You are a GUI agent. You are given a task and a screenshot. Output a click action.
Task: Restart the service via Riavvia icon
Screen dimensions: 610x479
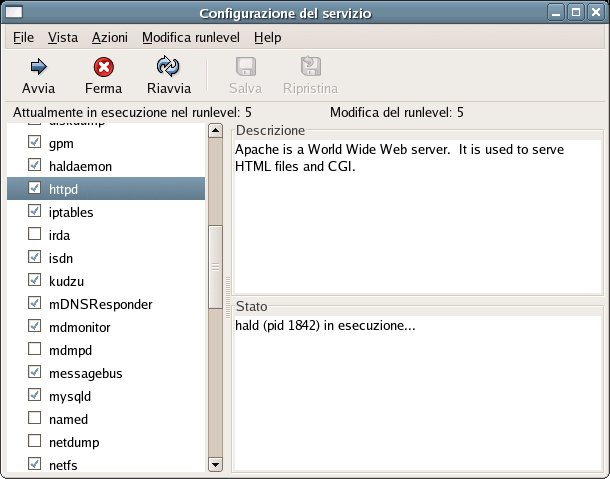click(x=168, y=67)
